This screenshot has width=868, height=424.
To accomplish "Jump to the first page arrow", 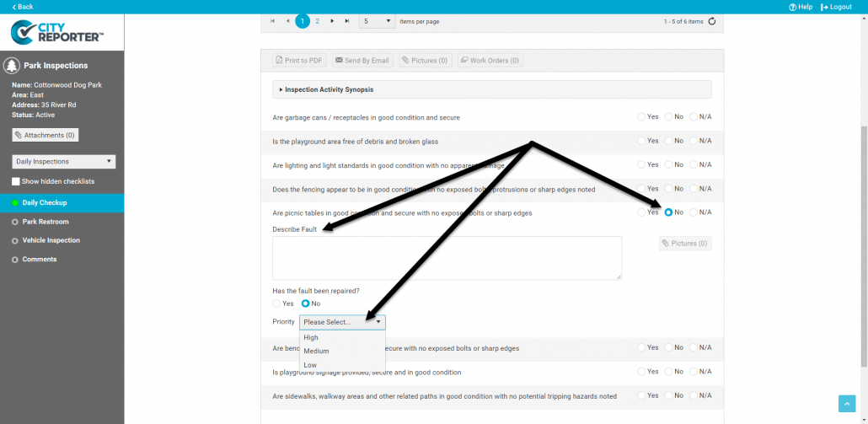I will [272, 21].
